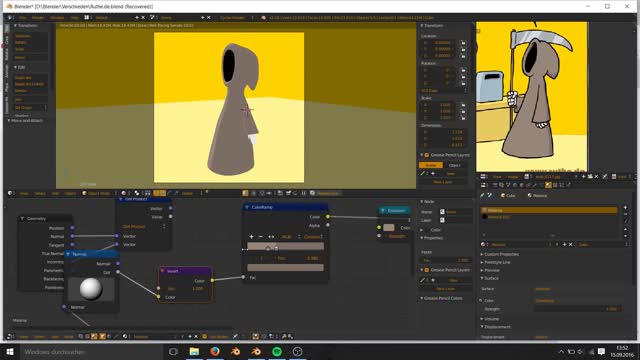
Task: Collapse the ColorRamp node header triangle
Action: pyautogui.click(x=247, y=207)
